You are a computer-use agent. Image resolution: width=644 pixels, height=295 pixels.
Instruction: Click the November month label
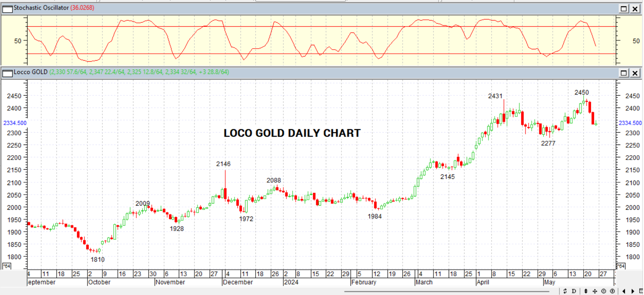pos(170,282)
